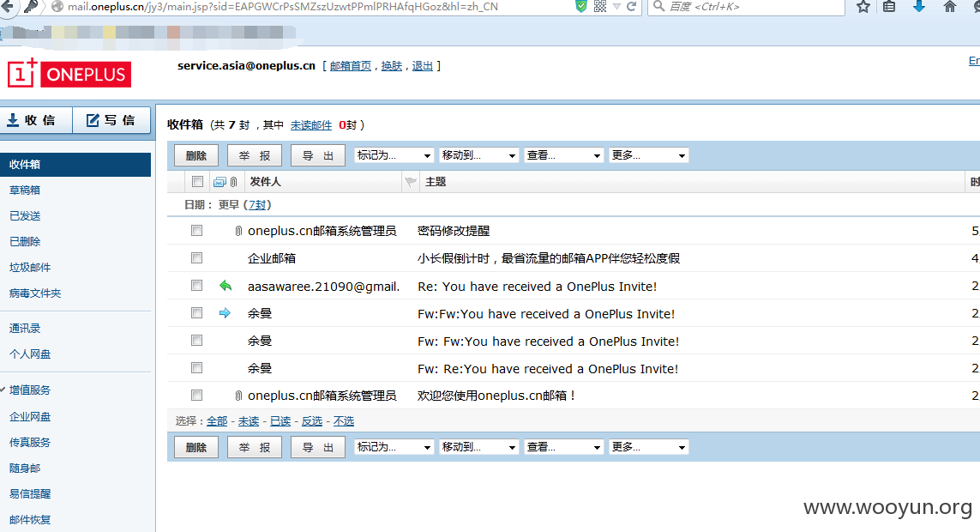
Task: Open the 收件箱 folder in sidebar
Action: click(75, 165)
